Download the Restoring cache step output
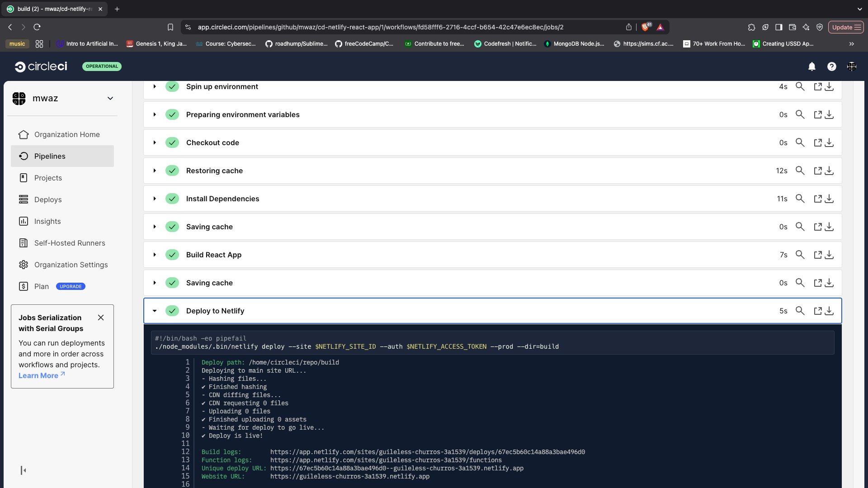 point(829,171)
